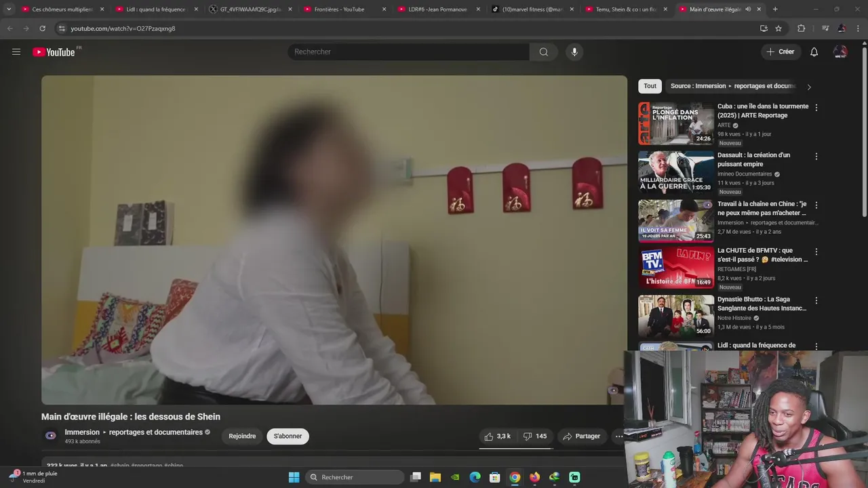Open Travail à la chaîne en Chine thumbnail
This screenshot has height=488, width=868.
pos(676,221)
